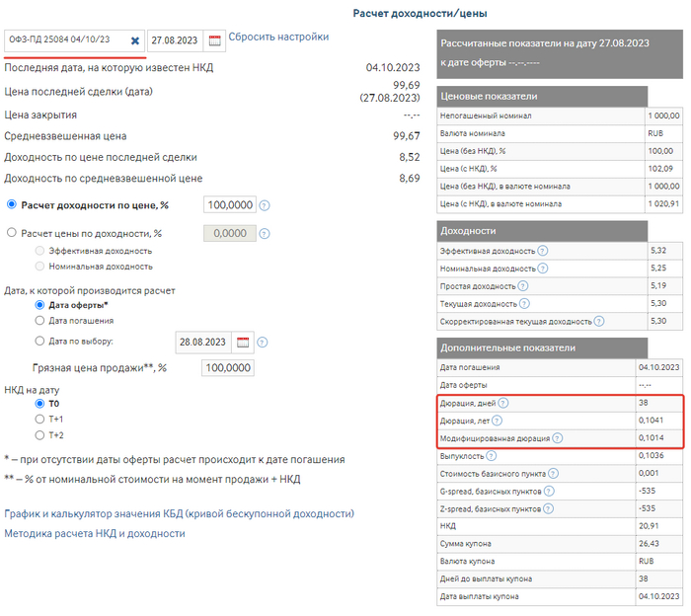691x616 pixels.
Task: Open calendar next to 28.08.2023 date
Action: click(x=244, y=342)
